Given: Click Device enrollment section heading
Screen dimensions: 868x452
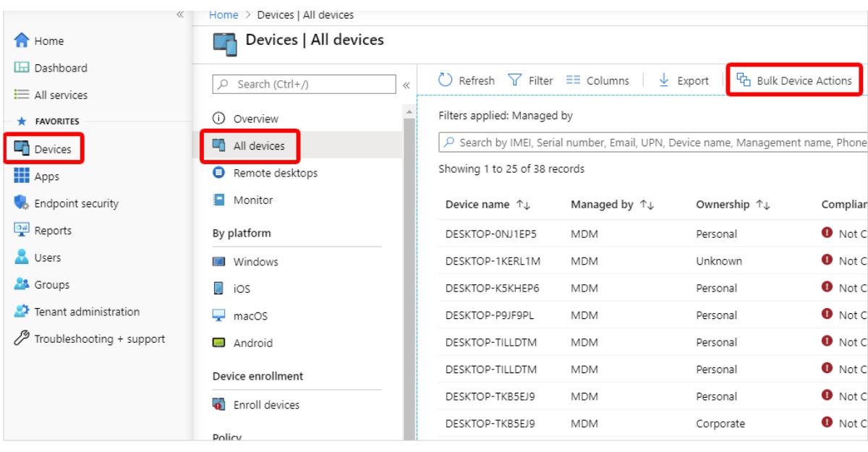Looking at the screenshot, I should (258, 376).
